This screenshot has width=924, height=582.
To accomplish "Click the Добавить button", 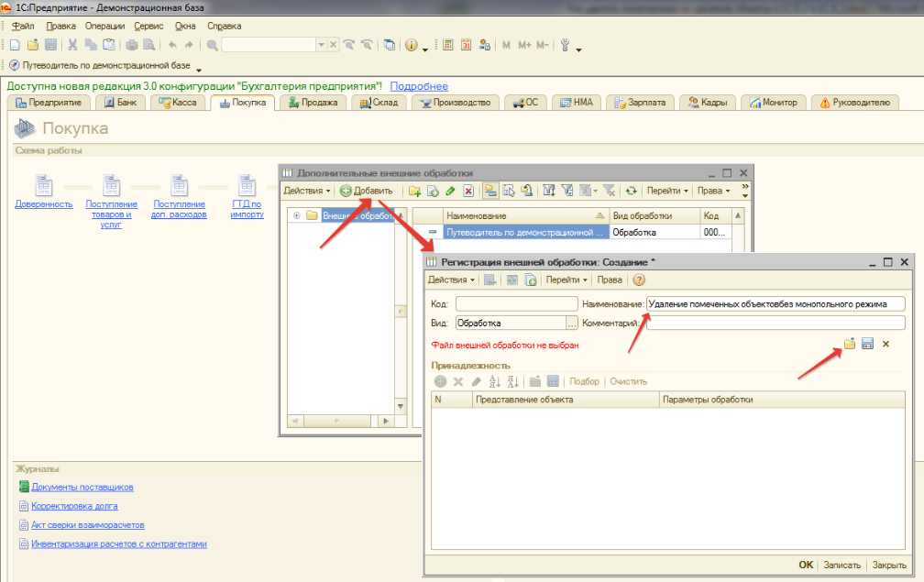I will 367,191.
